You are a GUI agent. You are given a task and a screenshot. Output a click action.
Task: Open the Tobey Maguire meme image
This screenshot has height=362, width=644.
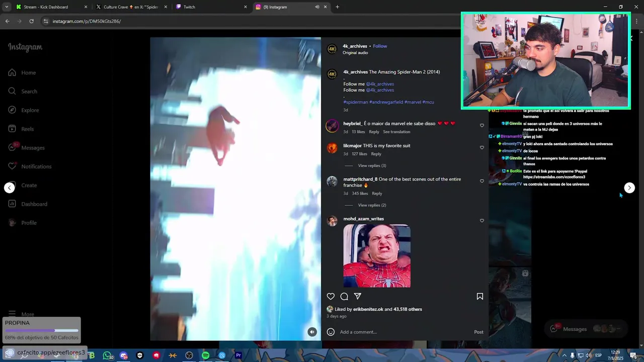pyautogui.click(x=377, y=256)
